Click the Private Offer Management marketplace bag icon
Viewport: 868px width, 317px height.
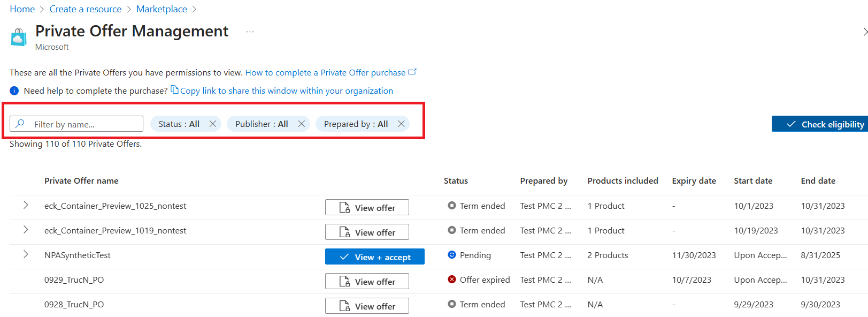19,37
